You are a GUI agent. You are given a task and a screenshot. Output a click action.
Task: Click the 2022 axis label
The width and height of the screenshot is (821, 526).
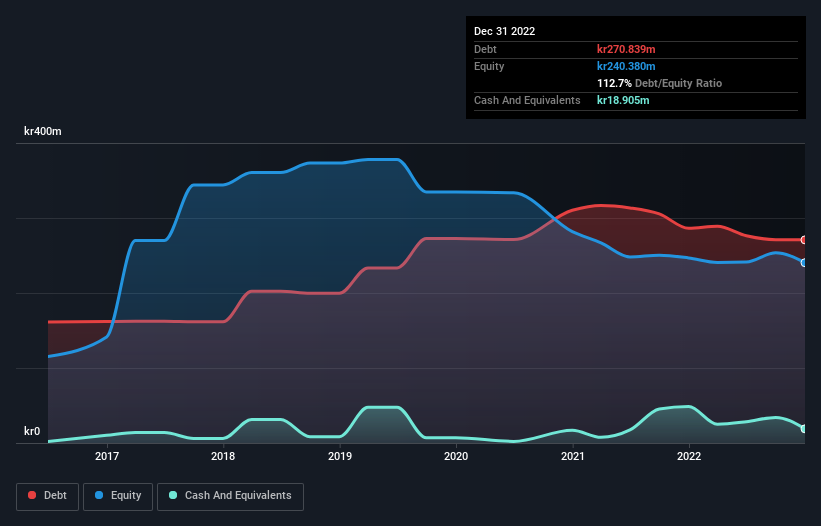coord(689,456)
